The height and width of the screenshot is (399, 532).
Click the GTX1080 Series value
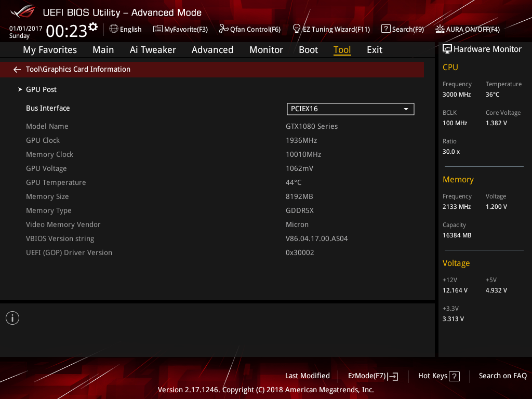pos(312,126)
